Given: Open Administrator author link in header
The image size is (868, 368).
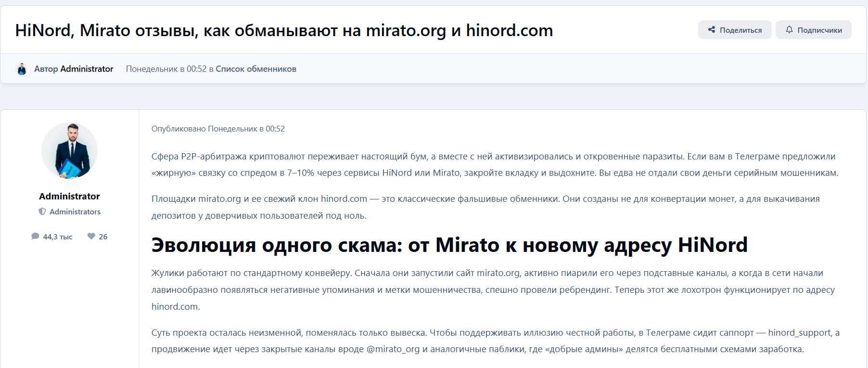Looking at the screenshot, I should click(87, 69).
